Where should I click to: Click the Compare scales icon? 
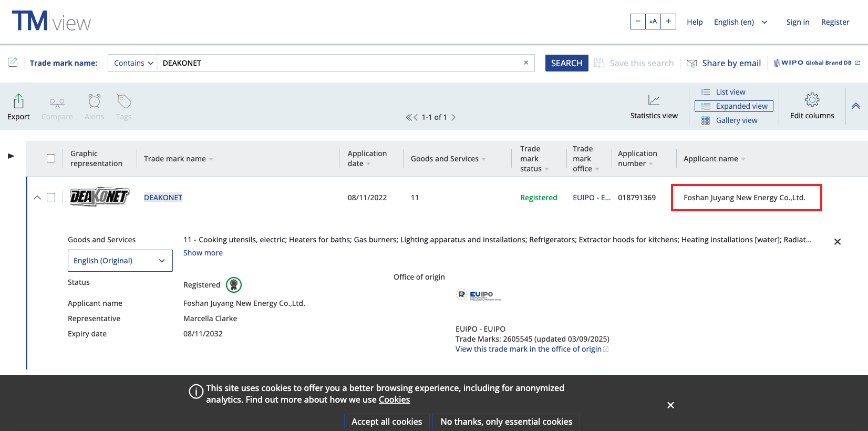pos(57,102)
